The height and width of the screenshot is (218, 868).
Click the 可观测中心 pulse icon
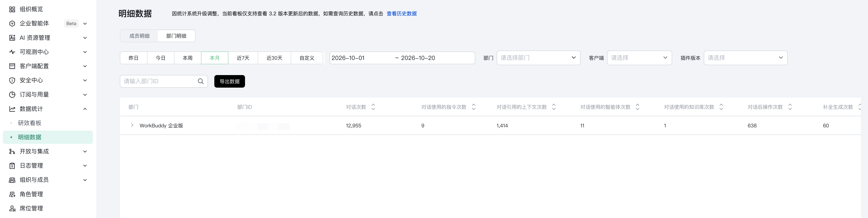coord(12,52)
